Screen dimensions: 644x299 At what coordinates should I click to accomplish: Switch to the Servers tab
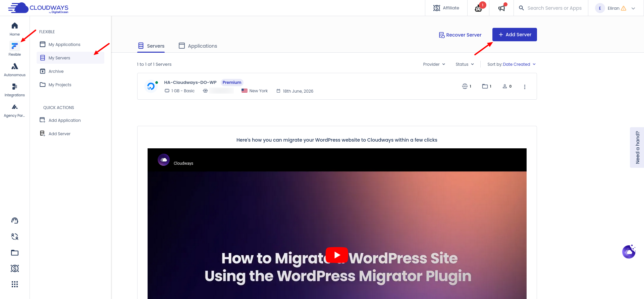pos(151,46)
